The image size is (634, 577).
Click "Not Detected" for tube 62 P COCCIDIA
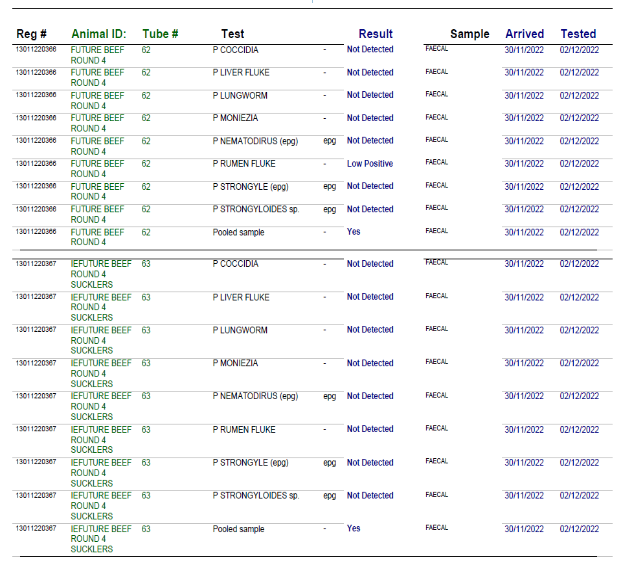tap(370, 49)
